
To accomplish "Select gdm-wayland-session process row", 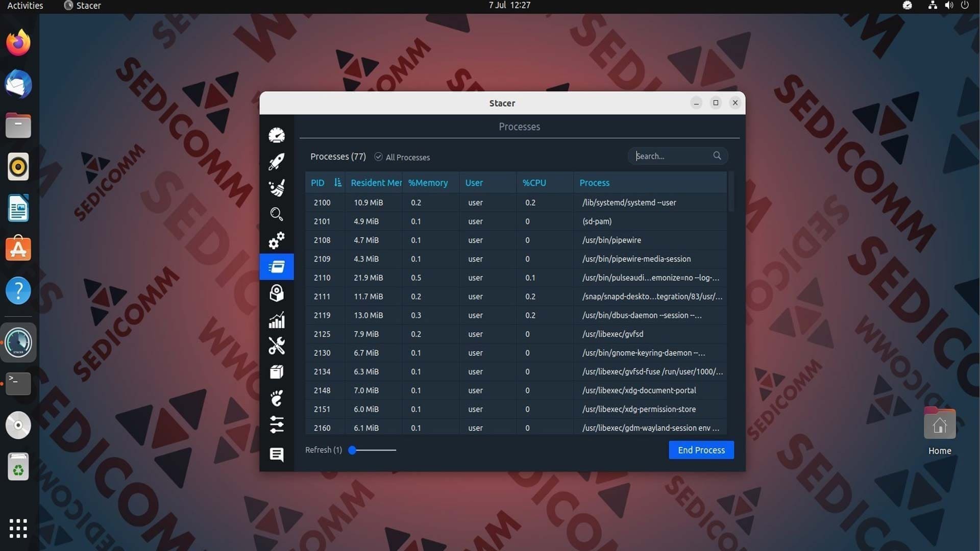I will pos(516,428).
